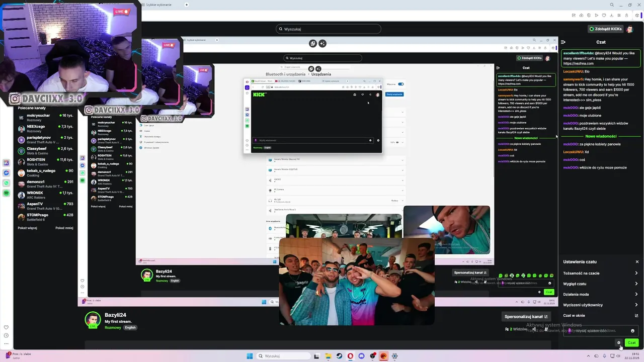Image resolution: width=644 pixels, height=362 pixels.
Task: Open the pop-out icon beside Czat w oknie
Action: coord(636,316)
